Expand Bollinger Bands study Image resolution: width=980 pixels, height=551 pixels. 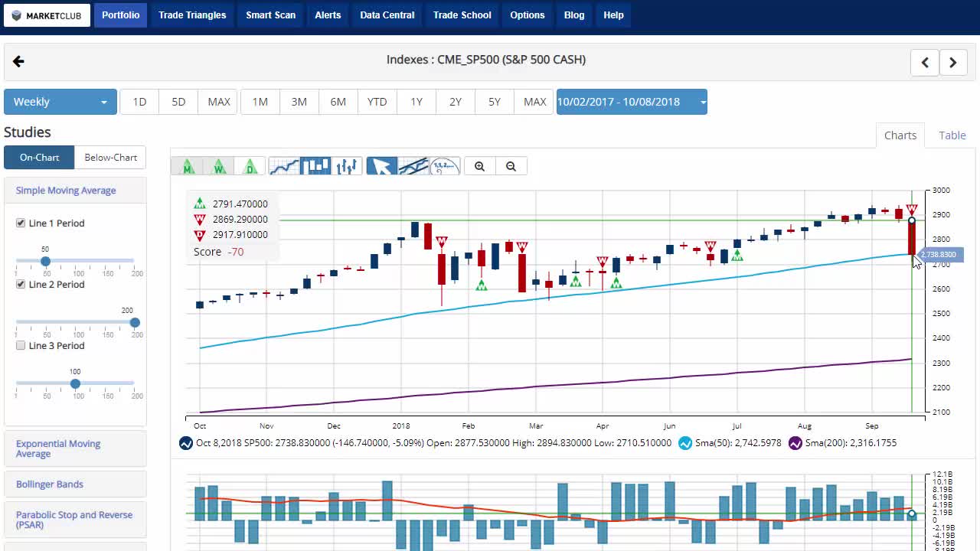pyautogui.click(x=75, y=484)
